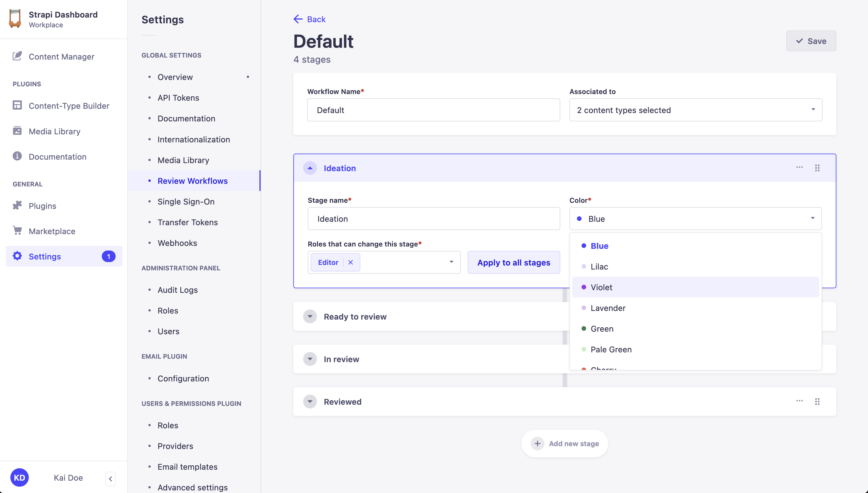The width and height of the screenshot is (868, 493).
Task: Click the Save button
Action: 811,41
